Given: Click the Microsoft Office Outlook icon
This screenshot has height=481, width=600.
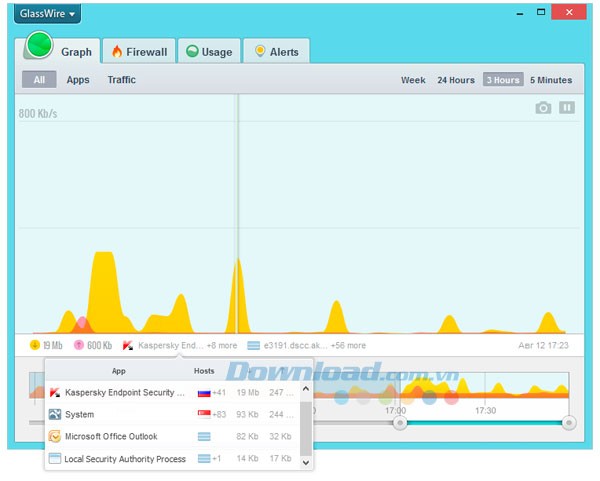Looking at the screenshot, I should pyautogui.click(x=55, y=436).
